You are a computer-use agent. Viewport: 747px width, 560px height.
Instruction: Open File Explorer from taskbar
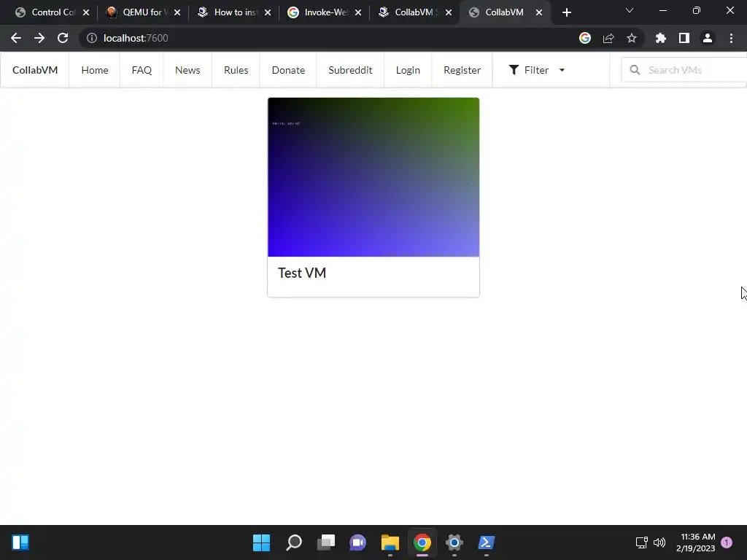390,542
